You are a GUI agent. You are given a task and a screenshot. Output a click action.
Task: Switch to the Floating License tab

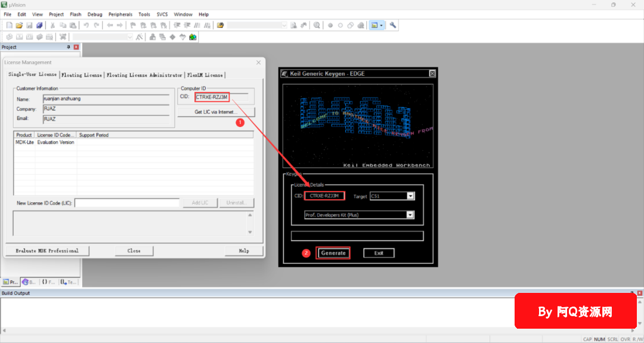pyautogui.click(x=82, y=75)
